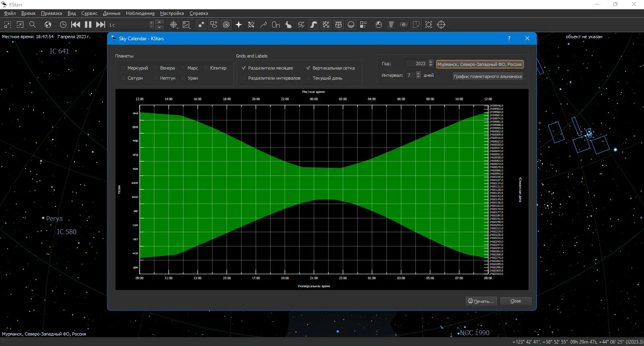Toggle the constellation names 'Ori' icon
Image resolution: width=644 pixels, height=346 pixels.
click(276, 25)
